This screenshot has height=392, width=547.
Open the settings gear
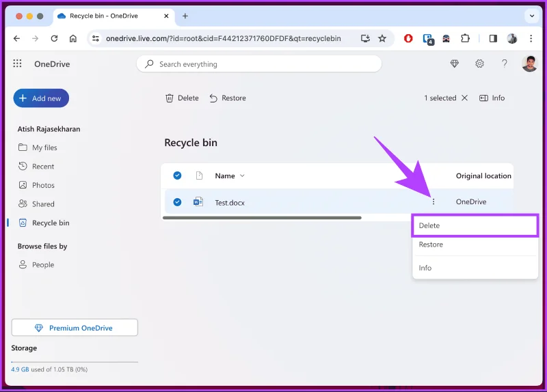[480, 64]
